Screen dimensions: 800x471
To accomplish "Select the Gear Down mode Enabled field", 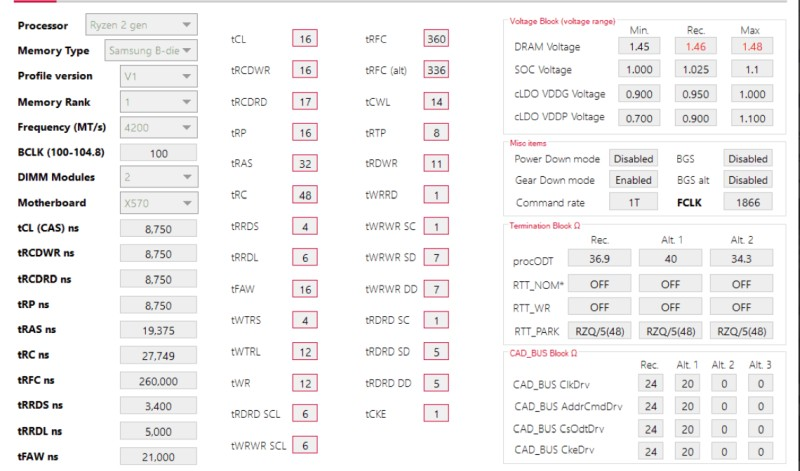I will [x=633, y=180].
